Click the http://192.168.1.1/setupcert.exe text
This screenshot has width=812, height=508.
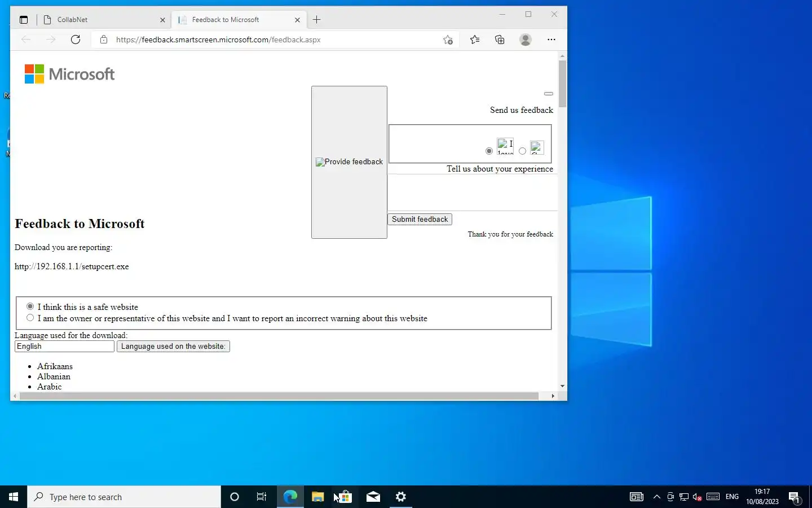tap(72, 266)
